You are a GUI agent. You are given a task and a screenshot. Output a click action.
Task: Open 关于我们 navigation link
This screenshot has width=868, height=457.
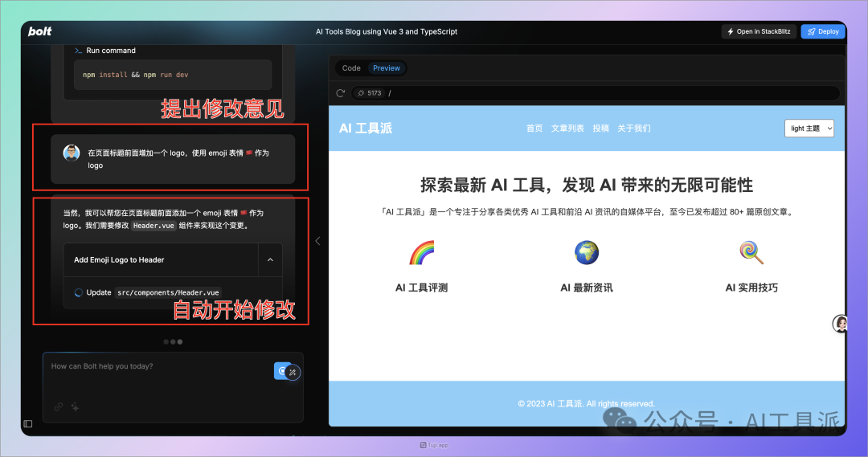tap(634, 129)
